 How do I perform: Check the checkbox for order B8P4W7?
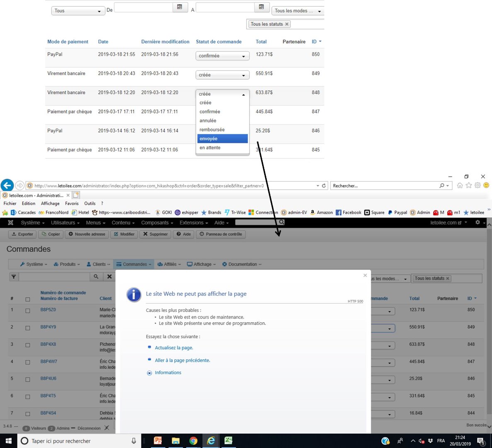tap(28, 363)
